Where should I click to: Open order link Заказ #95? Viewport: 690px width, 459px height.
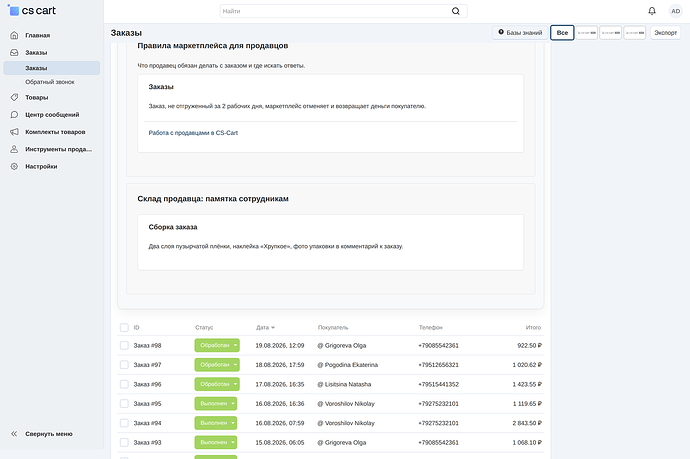147,404
